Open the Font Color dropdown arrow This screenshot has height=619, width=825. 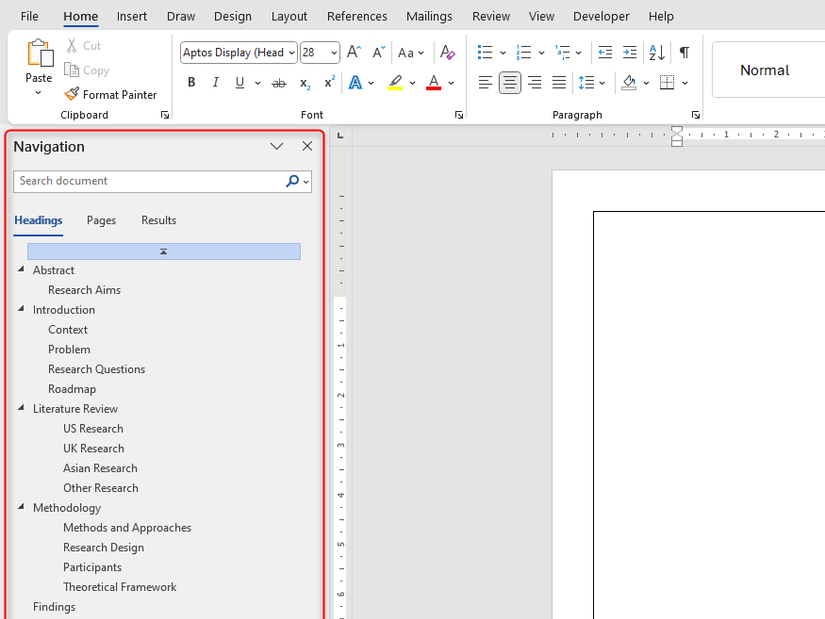[451, 82]
